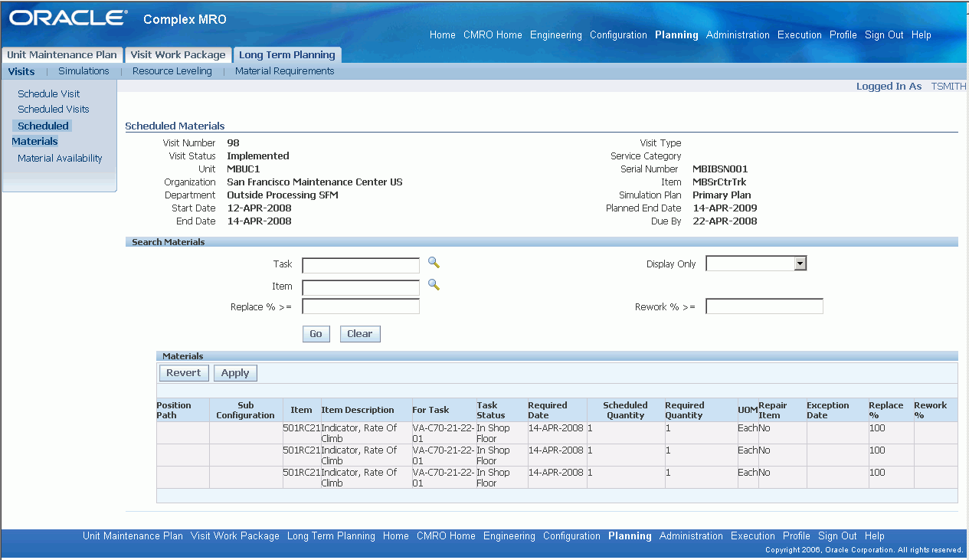Click the Scheduled Quantity column header
This screenshot has width=969, height=560.
pyautogui.click(x=625, y=410)
